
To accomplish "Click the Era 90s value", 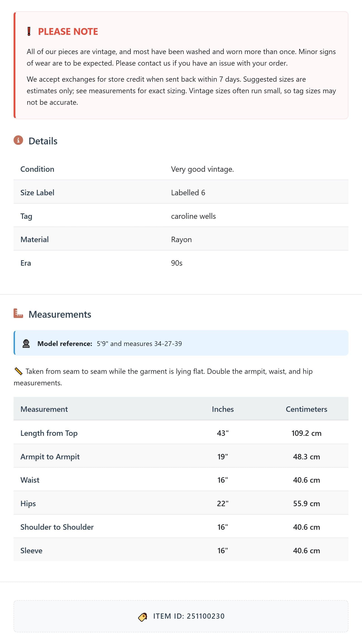I will (177, 263).
